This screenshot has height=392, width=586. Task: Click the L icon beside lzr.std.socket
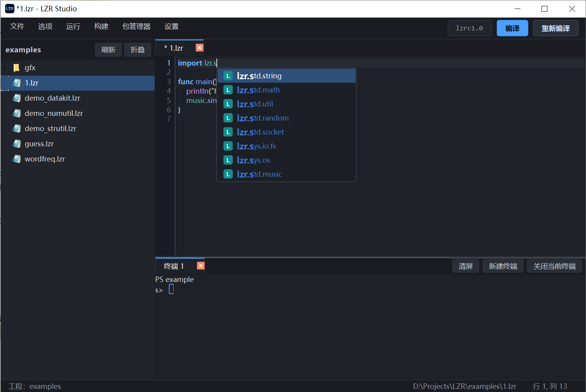[228, 132]
